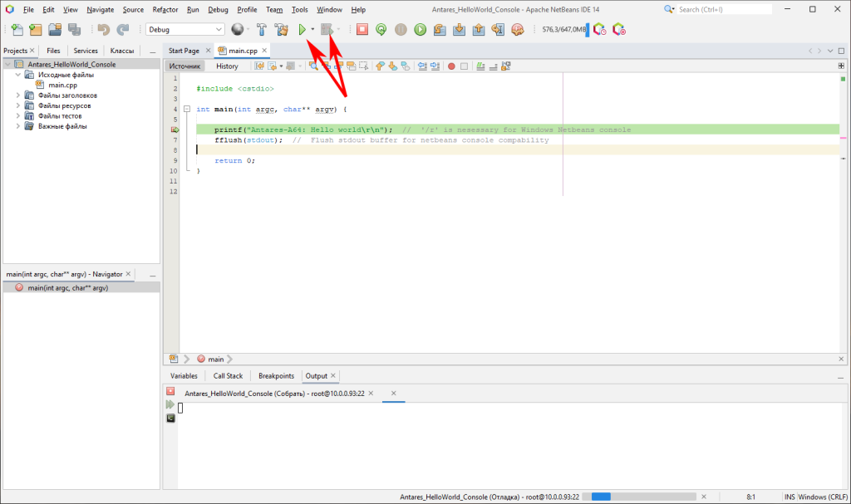Click the green rerun icon in Output pane

170,404
